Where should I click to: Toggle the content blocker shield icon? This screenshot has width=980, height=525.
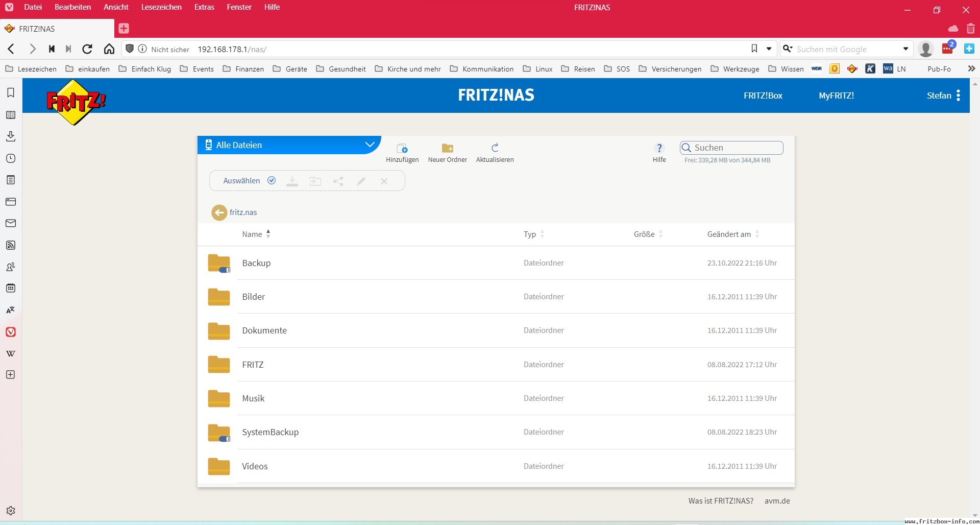(130, 49)
